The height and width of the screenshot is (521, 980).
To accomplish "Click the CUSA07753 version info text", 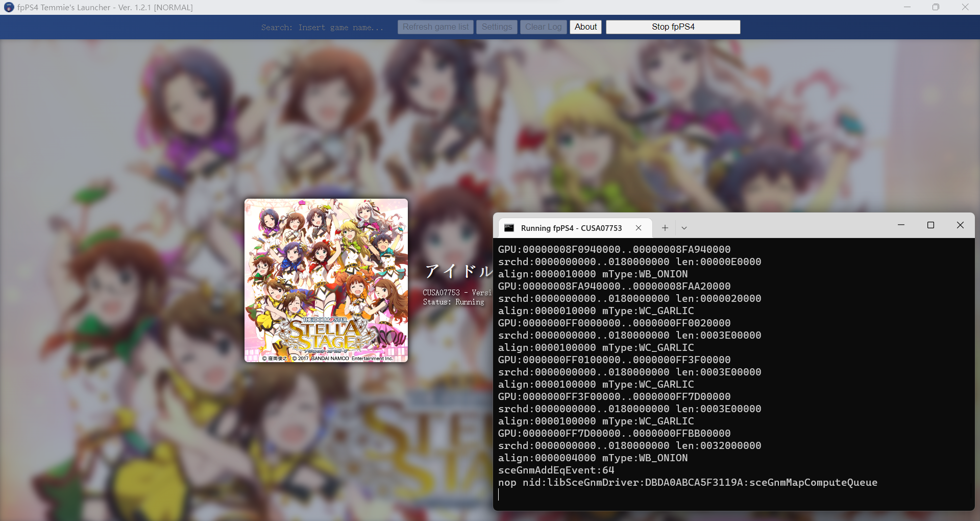I will (457, 292).
